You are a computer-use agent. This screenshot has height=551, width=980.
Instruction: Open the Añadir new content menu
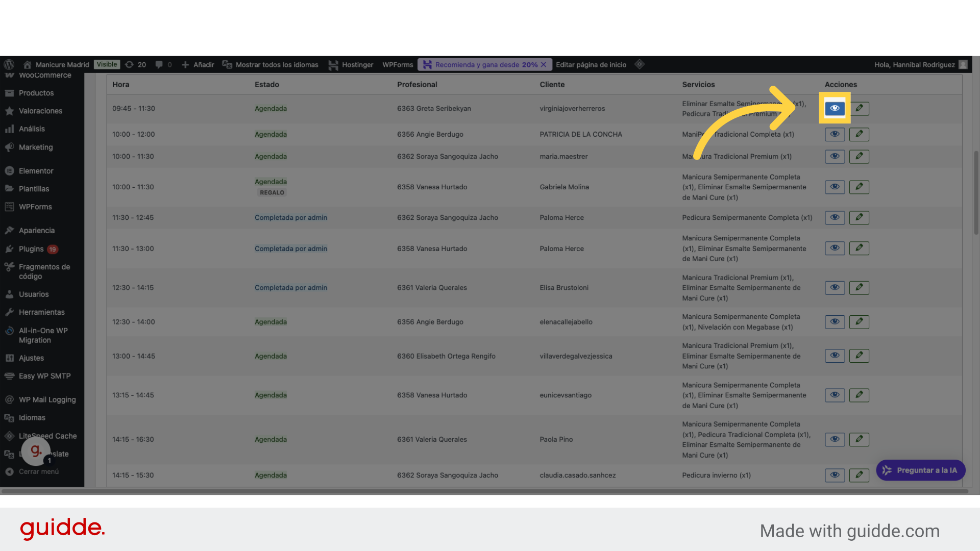pos(198,65)
